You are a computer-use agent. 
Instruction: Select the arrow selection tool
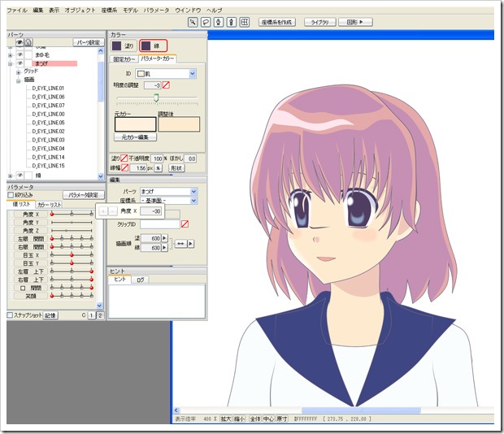click(x=193, y=22)
